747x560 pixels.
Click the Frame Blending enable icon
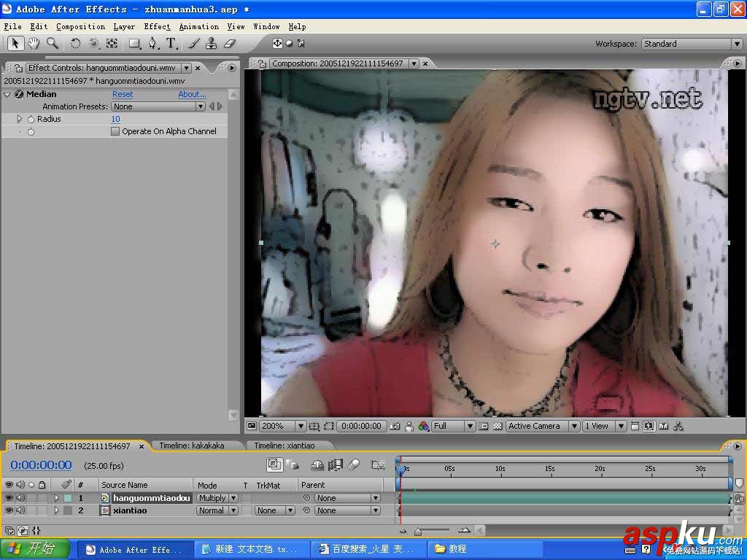point(336,464)
